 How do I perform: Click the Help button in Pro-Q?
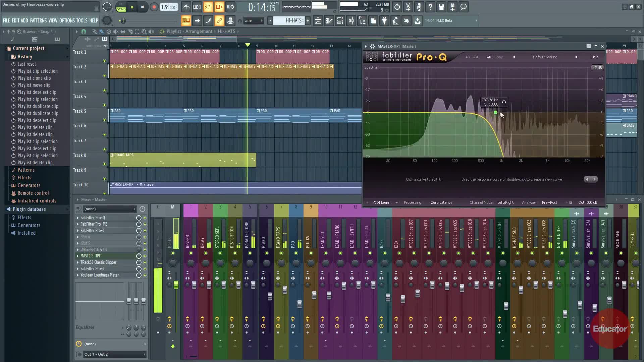click(x=594, y=57)
